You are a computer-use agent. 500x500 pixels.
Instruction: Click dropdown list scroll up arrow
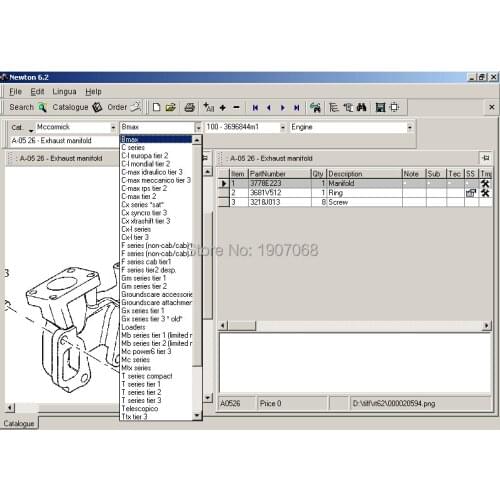pos(197,140)
